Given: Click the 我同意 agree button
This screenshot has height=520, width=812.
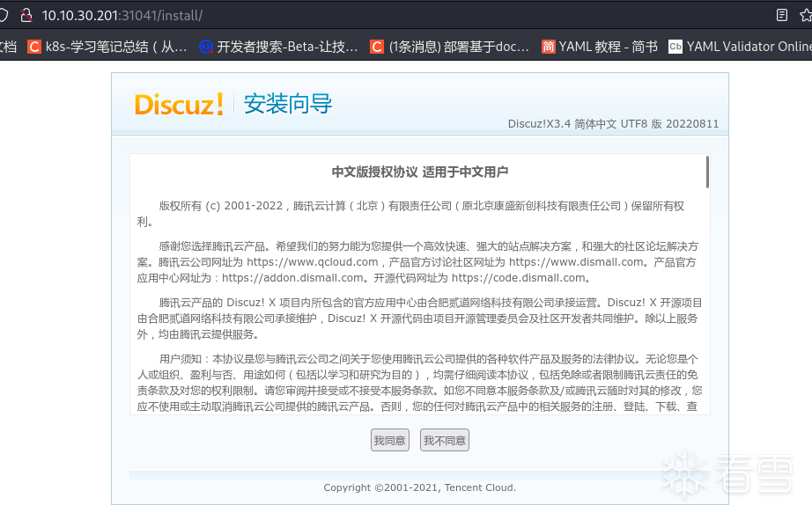Looking at the screenshot, I should point(390,440).
